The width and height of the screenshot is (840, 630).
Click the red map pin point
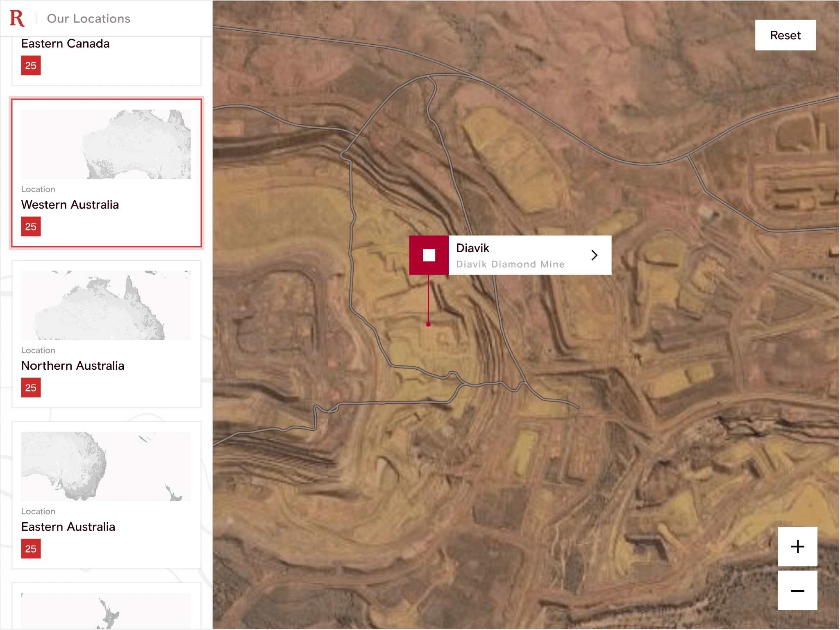428,324
